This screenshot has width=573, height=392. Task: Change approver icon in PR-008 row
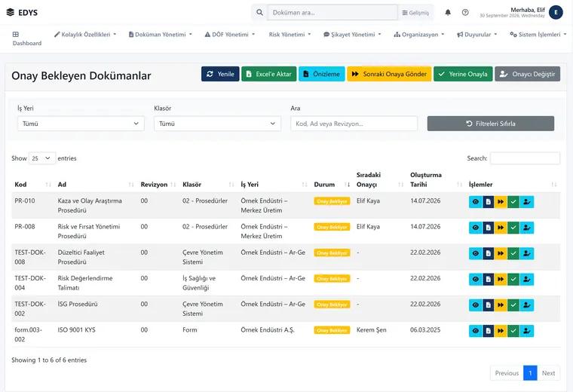(526, 228)
